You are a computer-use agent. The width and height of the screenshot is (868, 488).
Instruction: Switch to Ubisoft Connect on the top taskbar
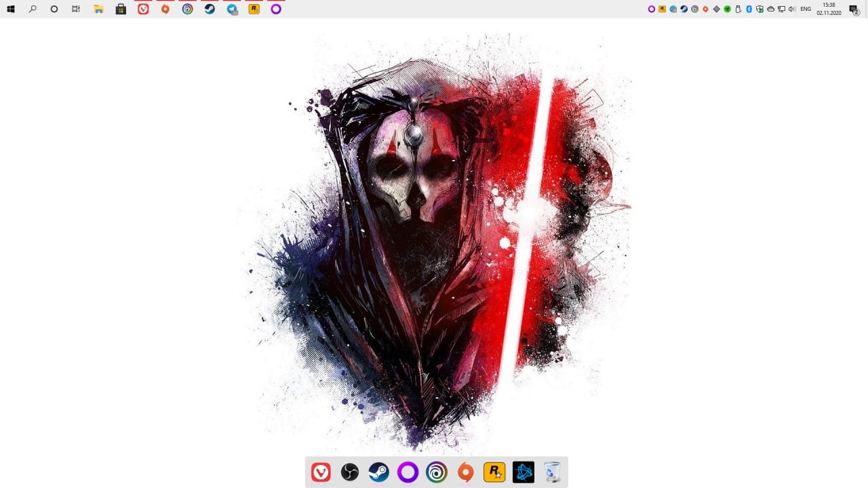pos(188,9)
